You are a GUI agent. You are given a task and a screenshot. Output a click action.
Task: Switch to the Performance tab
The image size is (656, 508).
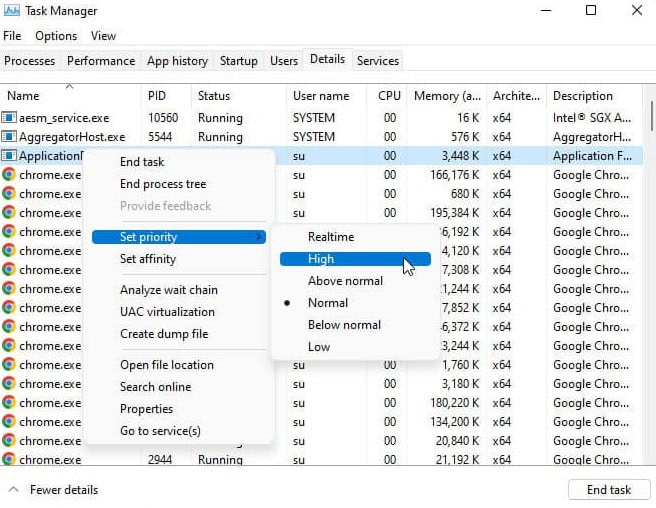click(101, 61)
